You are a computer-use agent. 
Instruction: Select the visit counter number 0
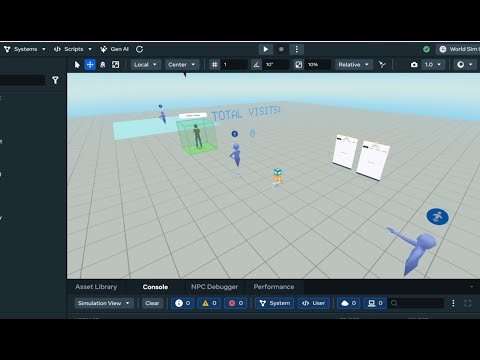coord(252,133)
